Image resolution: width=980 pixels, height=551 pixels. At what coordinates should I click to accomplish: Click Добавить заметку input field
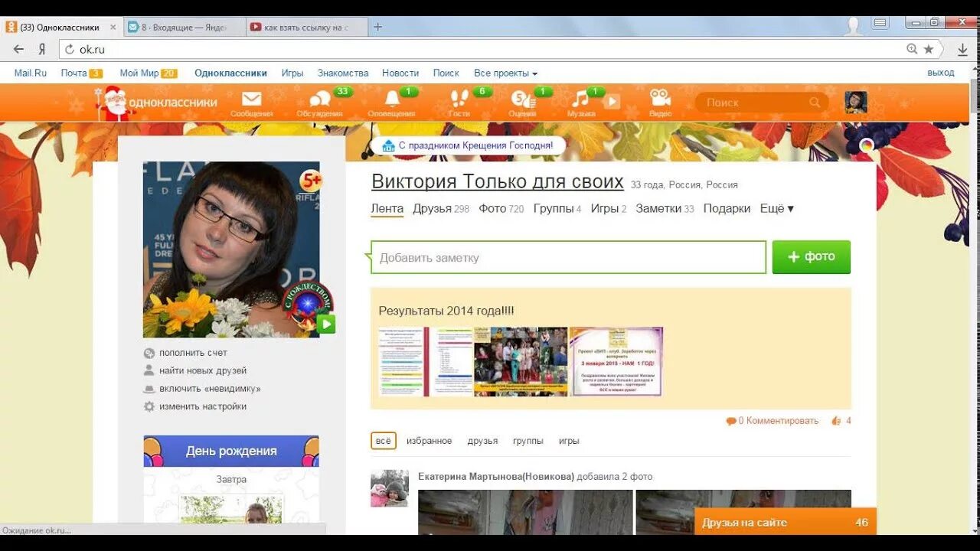[x=568, y=257]
